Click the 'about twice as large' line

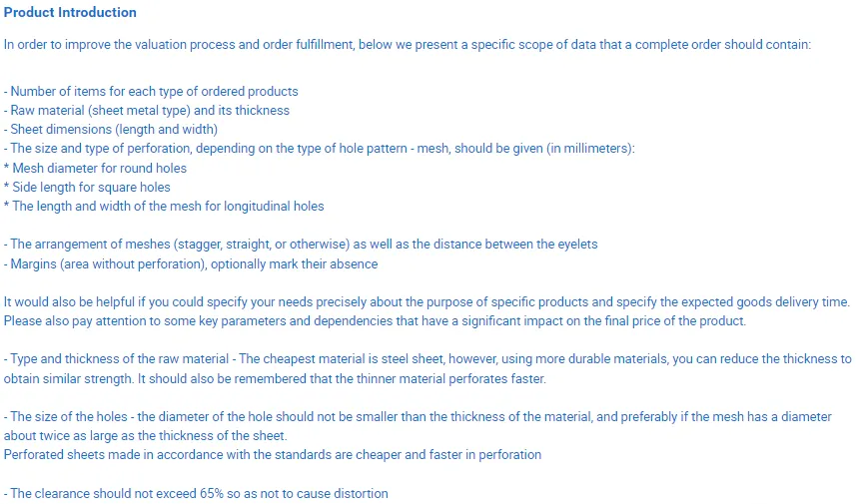point(147,435)
